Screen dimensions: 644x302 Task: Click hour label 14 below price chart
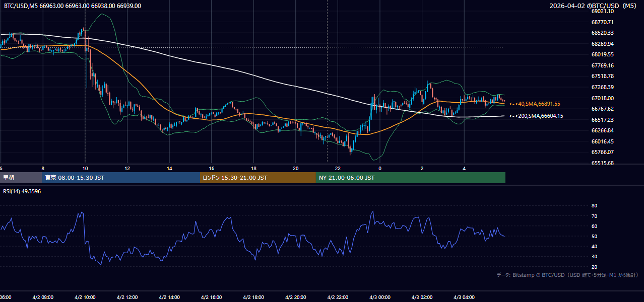[169, 169]
